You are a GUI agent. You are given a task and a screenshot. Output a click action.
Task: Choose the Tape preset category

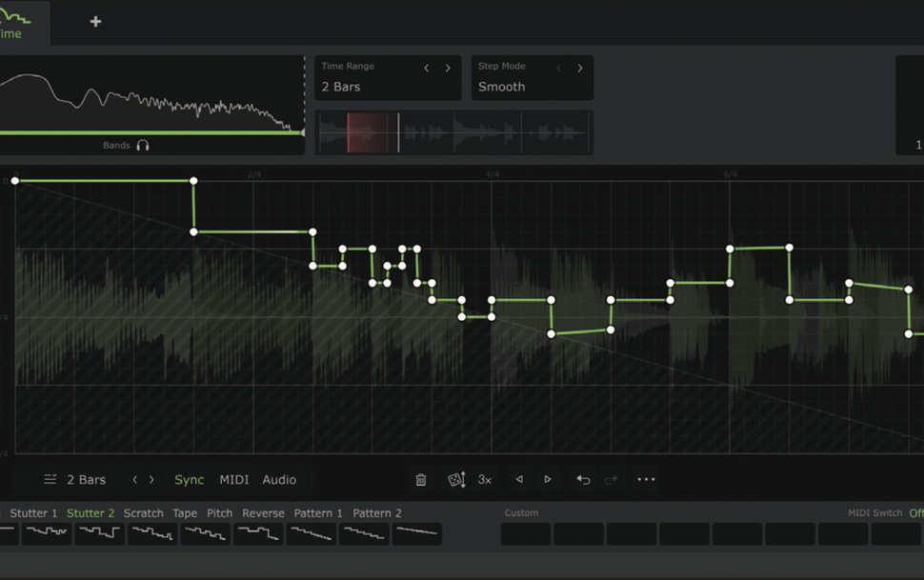[x=185, y=512]
